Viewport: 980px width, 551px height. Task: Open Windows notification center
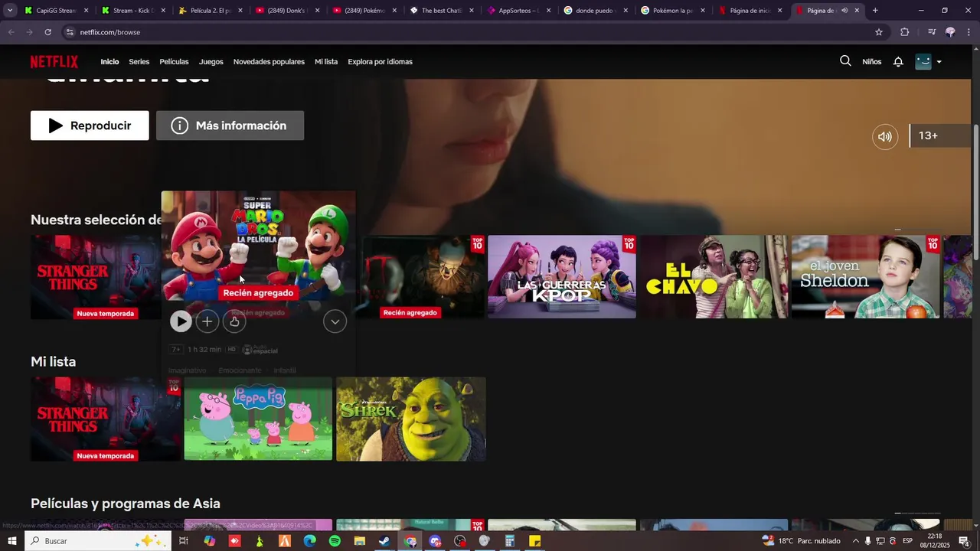964,541
